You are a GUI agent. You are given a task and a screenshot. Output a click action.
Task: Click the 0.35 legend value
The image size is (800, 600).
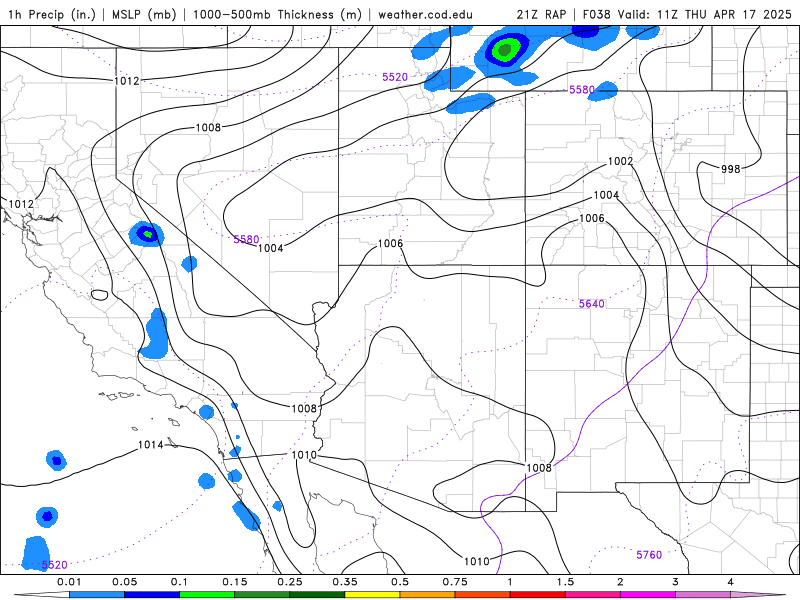click(x=345, y=582)
